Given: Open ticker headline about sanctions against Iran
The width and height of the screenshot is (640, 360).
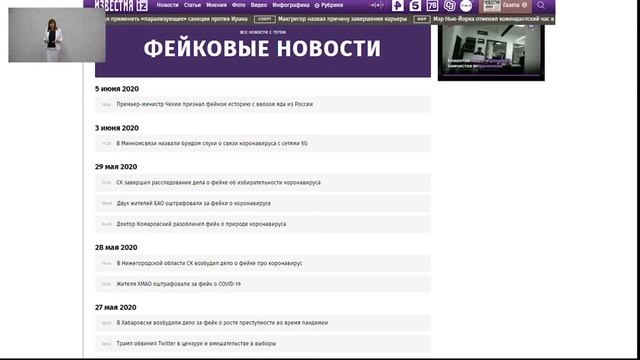Looking at the screenshot, I should 176,19.
